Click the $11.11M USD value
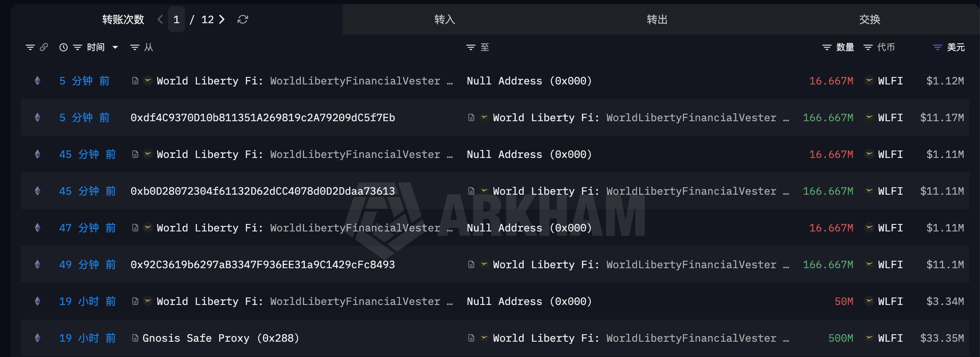 click(942, 191)
